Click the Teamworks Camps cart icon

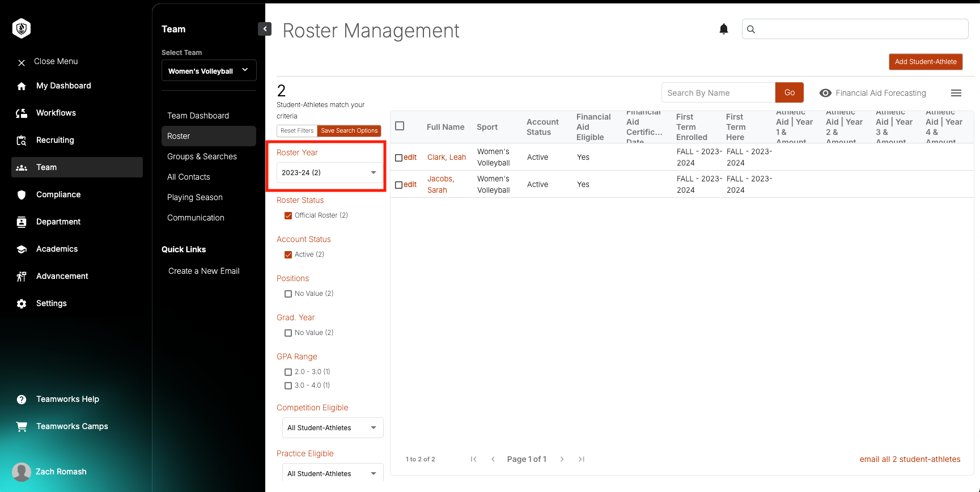pyautogui.click(x=22, y=427)
